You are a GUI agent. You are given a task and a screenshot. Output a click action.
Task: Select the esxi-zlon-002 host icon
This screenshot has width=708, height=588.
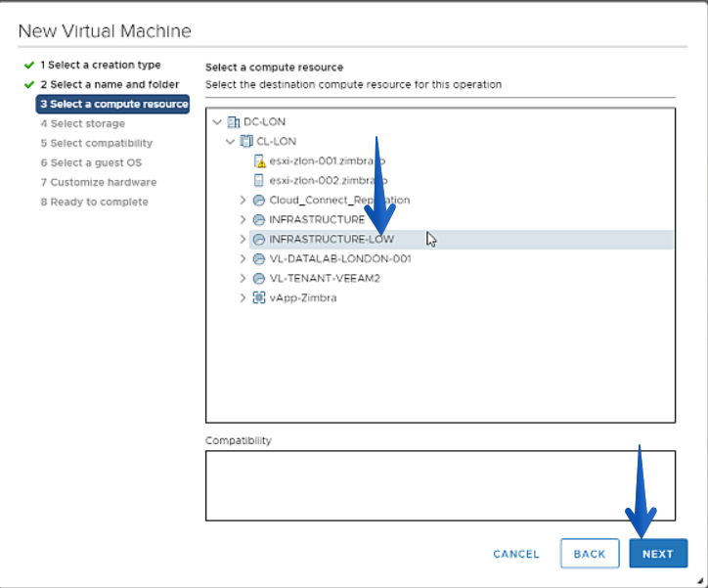(259, 181)
